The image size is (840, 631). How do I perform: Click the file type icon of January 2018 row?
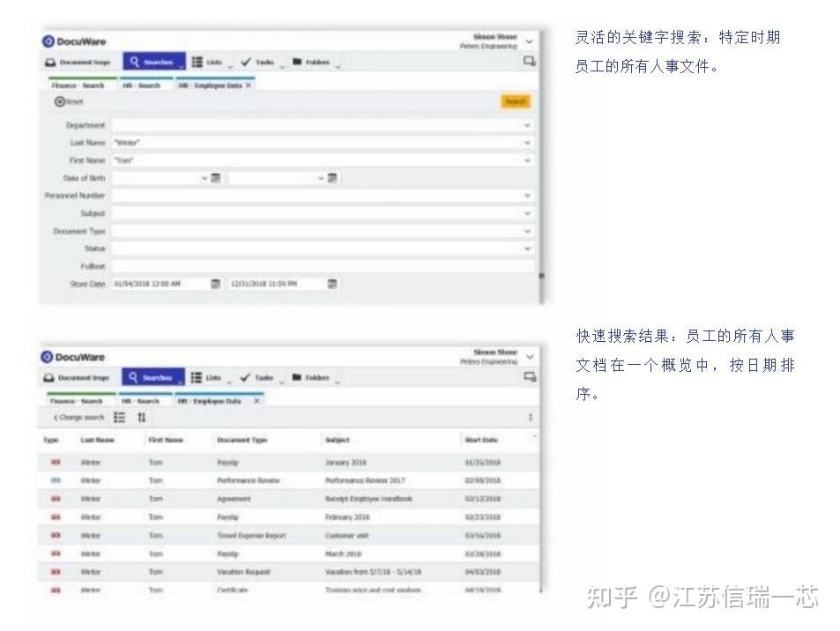coord(56,462)
